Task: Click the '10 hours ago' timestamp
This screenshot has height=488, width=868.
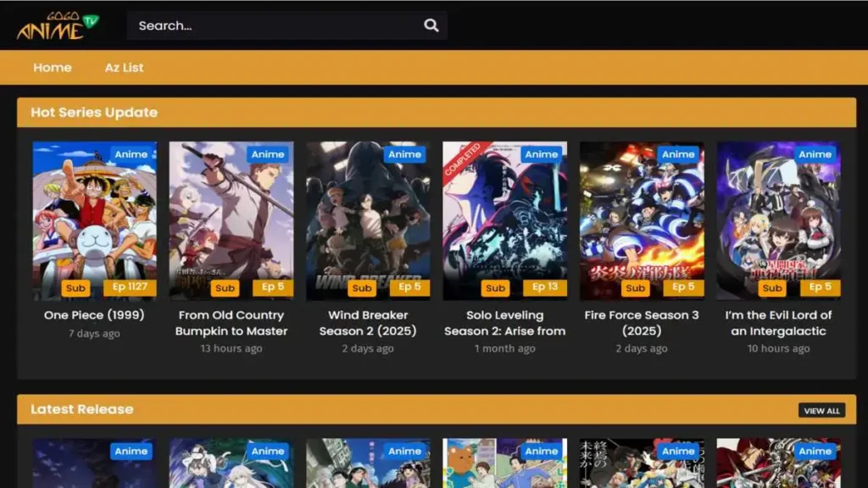Action: click(778, 348)
